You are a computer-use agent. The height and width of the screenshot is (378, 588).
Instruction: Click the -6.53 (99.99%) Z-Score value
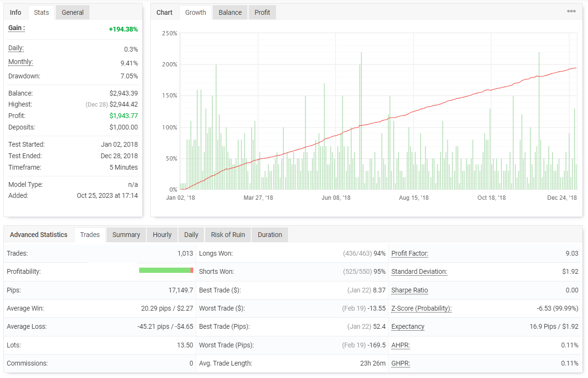558,308
